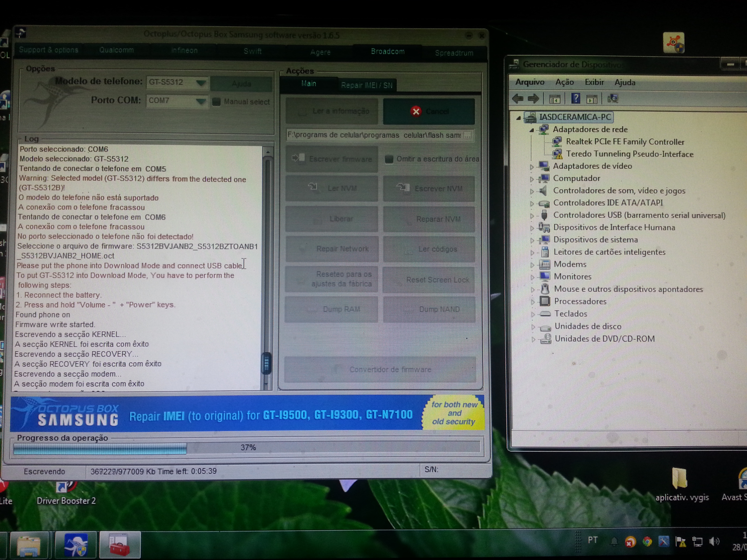Click the log scrollbar up arrow

[x=268, y=152]
